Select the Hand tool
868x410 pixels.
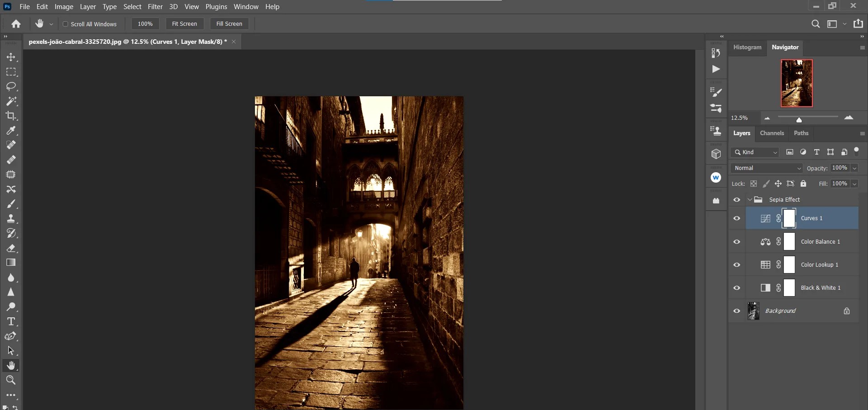click(11, 365)
